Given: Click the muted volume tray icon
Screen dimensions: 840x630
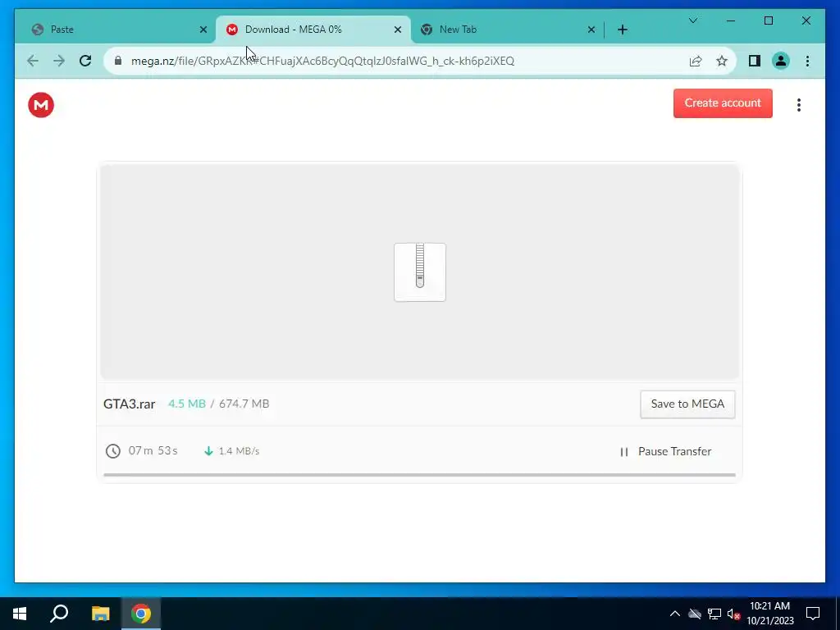Looking at the screenshot, I should 733,614.
